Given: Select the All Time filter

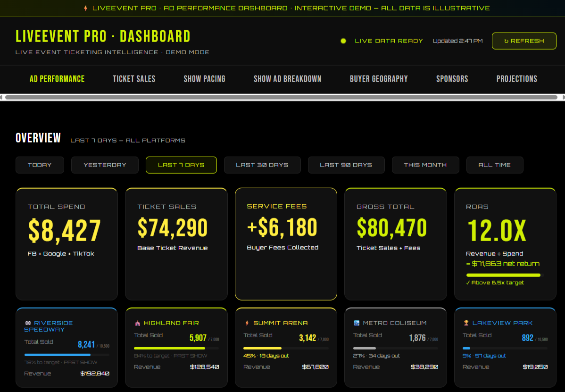Looking at the screenshot, I should coord(495,165).
